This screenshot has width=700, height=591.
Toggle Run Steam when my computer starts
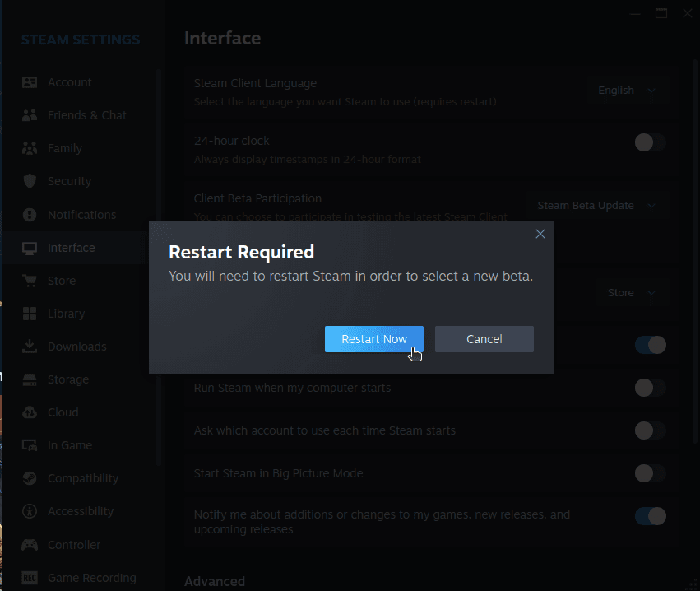tap(651, 388)
